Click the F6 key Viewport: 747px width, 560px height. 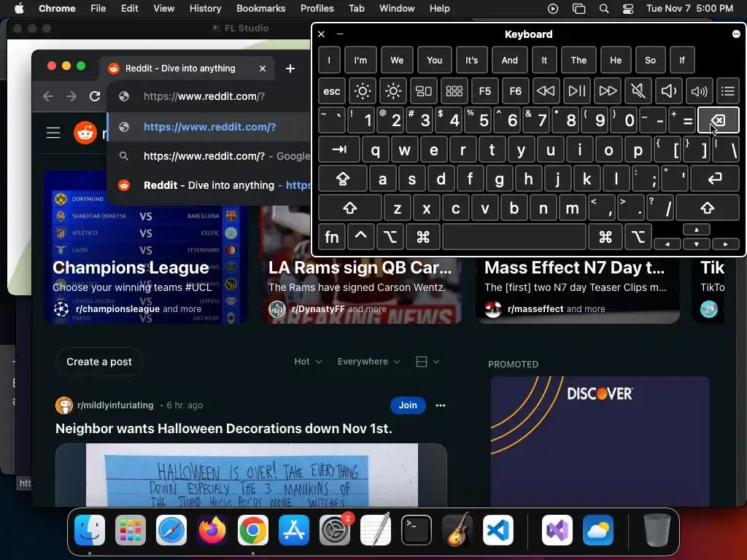pyautogui.click(x=515, y=90)
